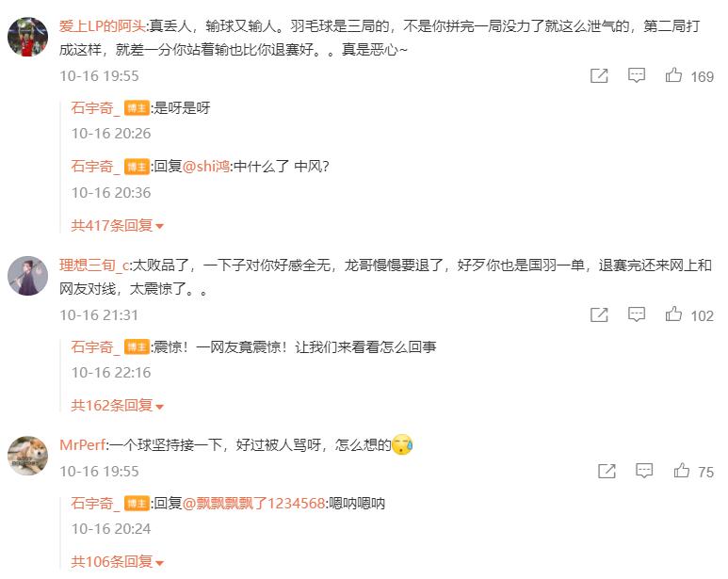
Task: Click the @shi鸿 mention link
Action: [x=206, y=166]
